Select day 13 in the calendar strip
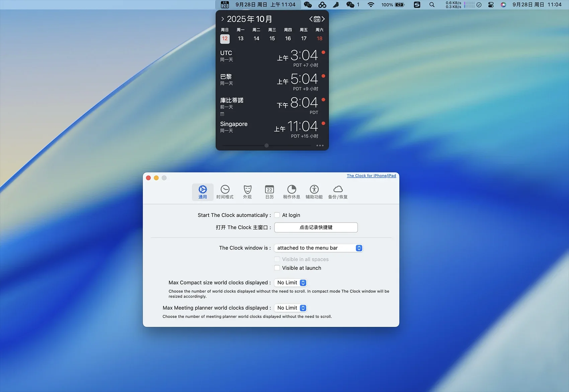Viewport: 569px width, 392px height. pos(241,38)
